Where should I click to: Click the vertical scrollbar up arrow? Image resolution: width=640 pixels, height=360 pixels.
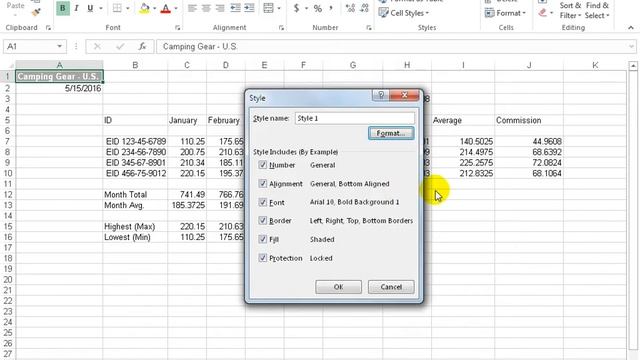633,65
